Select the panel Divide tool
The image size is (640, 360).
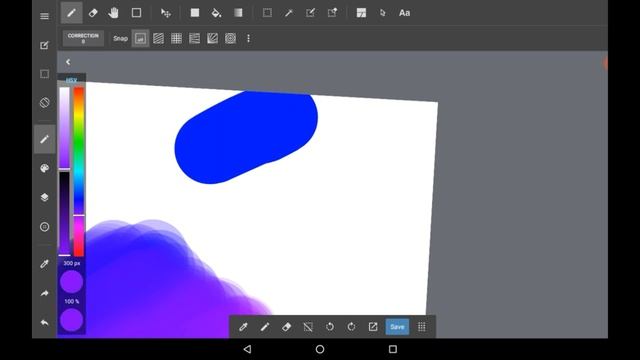pyautogui.click(x=361, y=13)
